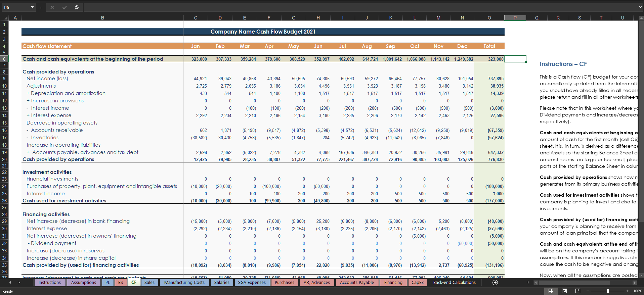
Task: Open the Assumptions sheet tab
Action: click(83, 283)
